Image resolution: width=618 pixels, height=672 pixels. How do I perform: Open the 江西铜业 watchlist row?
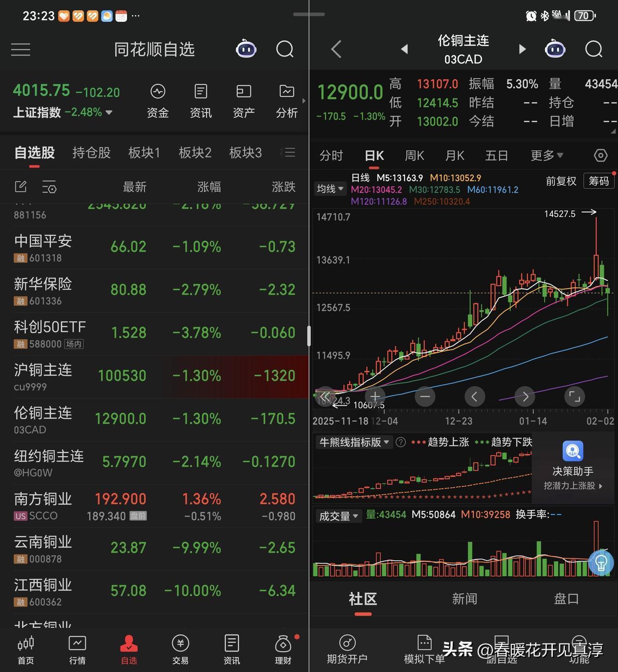pos(154,592)
